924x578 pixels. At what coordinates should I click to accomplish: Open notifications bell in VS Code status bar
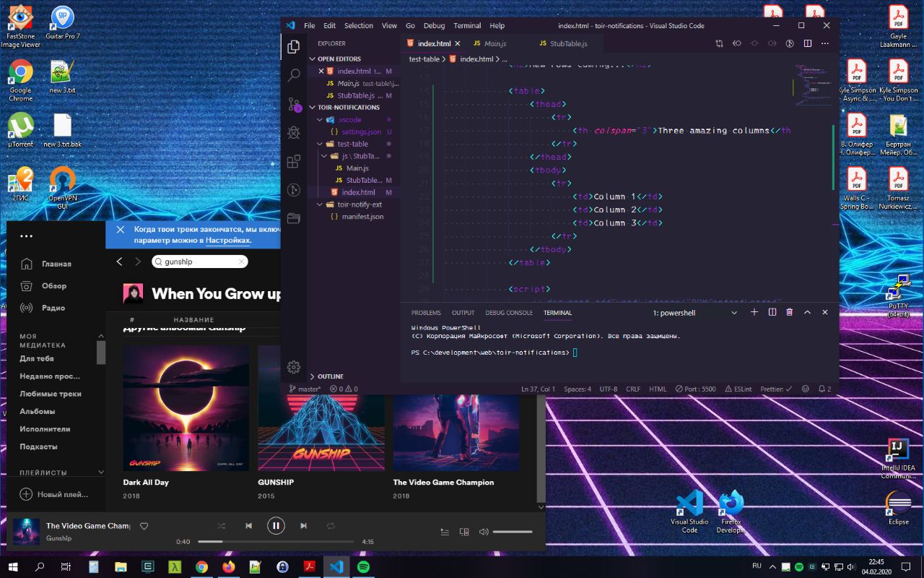click(x=824, y=389)
